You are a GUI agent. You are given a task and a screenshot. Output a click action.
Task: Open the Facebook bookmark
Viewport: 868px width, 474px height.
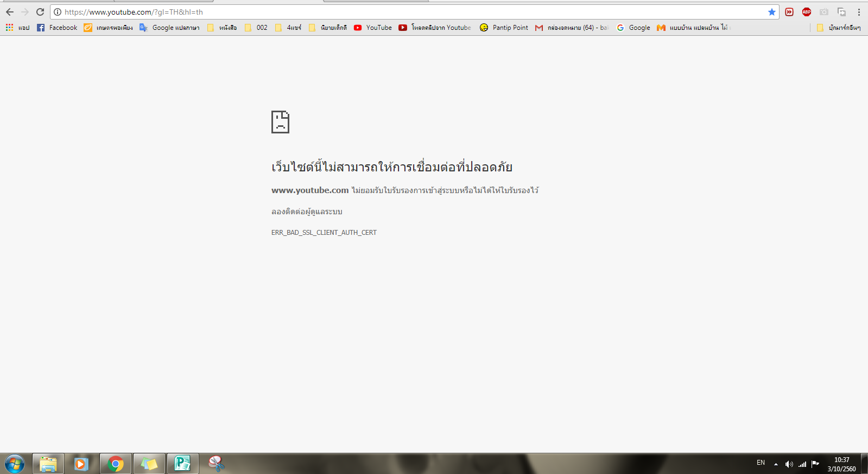(57, 28)
